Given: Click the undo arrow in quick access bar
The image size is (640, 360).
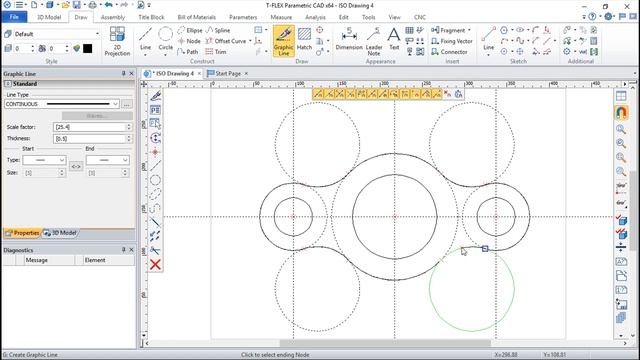Looking at the screenshot, I should (108, 5).
